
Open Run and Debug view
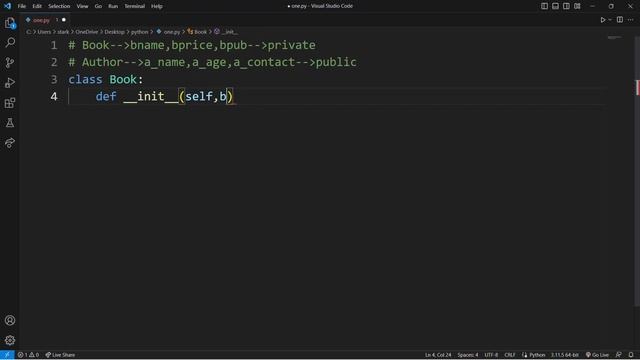[10, 82]
